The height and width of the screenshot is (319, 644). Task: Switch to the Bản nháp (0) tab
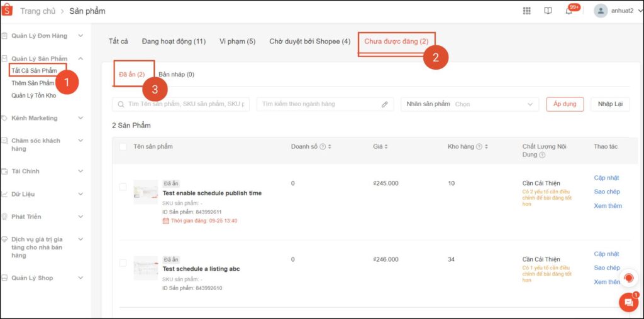(176, 74)
